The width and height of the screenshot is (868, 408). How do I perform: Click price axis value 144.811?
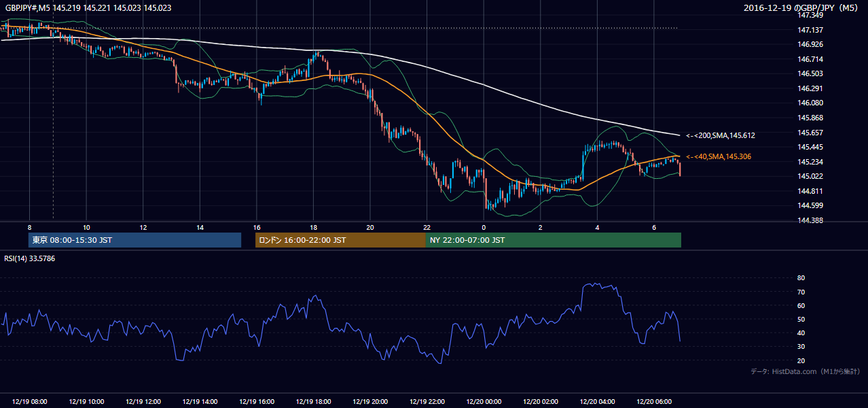(810, 191)
